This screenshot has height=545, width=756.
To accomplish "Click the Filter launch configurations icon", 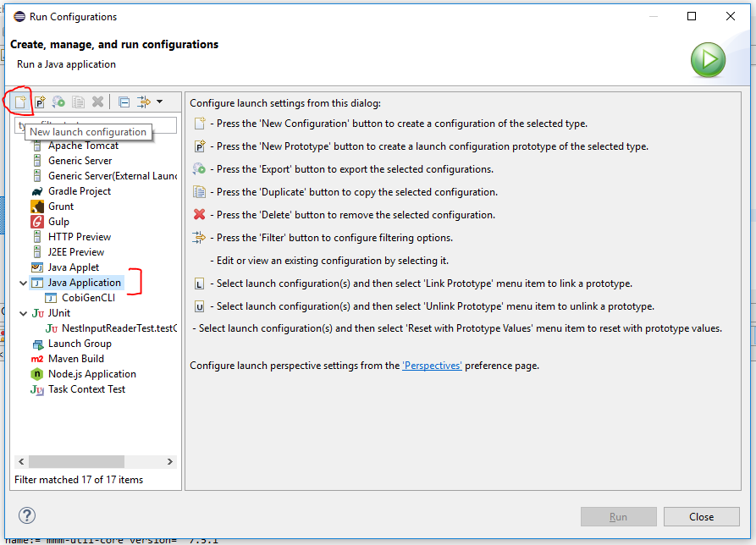I will click(144, 102).
